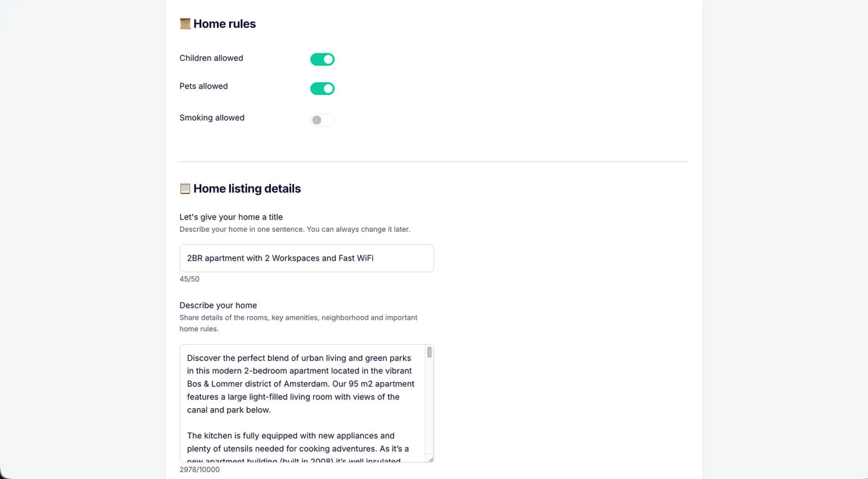Disable the Pets allowed toggle
This screenshot has width=868, height=479.
point(322,89)
